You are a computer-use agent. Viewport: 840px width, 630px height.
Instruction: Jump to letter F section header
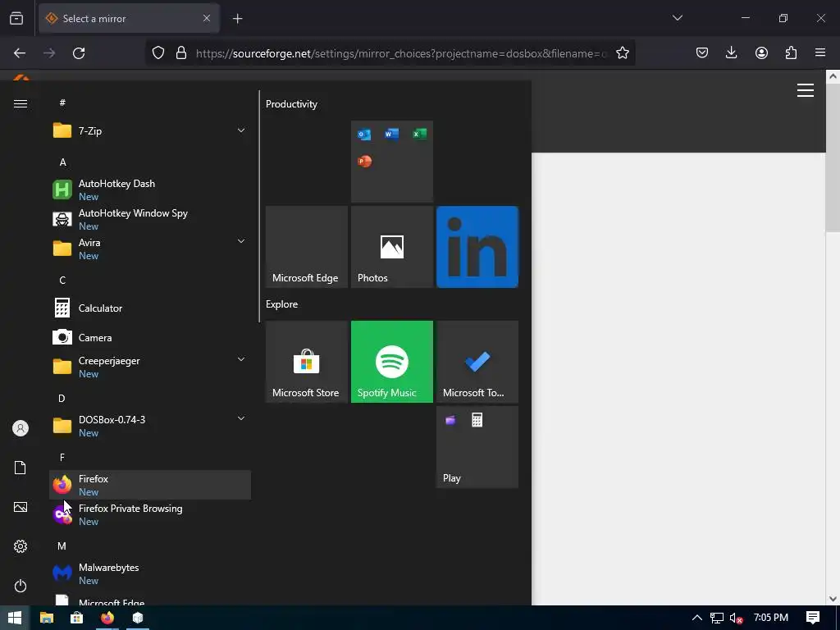click(62, 458)
